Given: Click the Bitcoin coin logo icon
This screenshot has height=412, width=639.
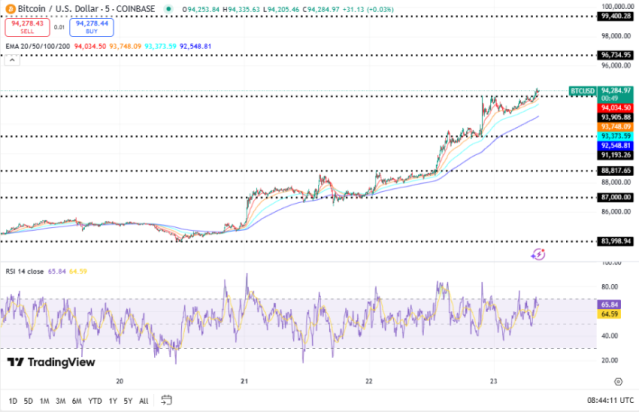Looking at the screenshot, I should (x=10, y=7).
